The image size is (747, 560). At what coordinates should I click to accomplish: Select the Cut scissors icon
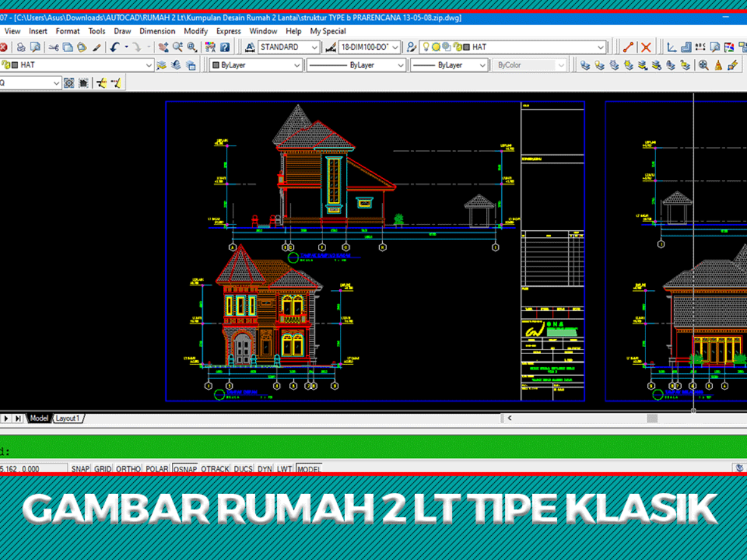[x=54, y=47]
